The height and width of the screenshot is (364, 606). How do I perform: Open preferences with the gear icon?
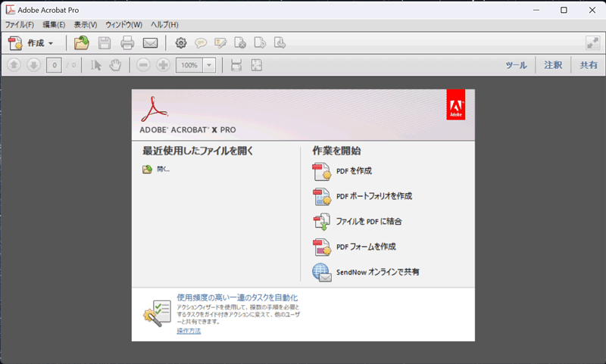(181, 43)
